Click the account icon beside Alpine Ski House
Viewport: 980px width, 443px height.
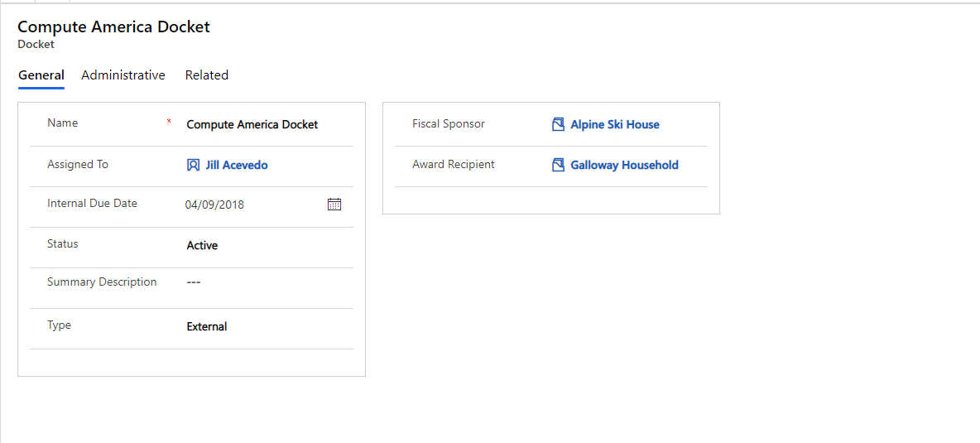click(x=558, y=124)
